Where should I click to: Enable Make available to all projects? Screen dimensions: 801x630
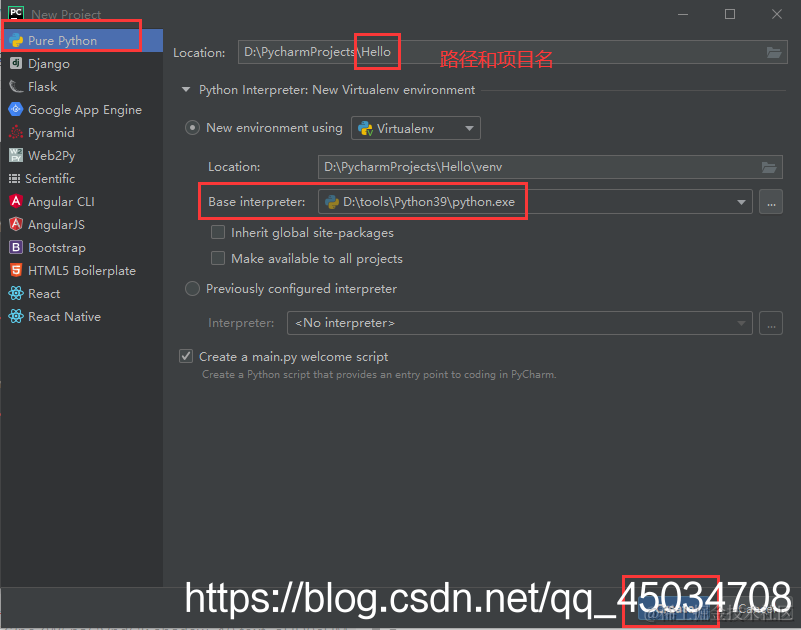(x=218, y=259)
